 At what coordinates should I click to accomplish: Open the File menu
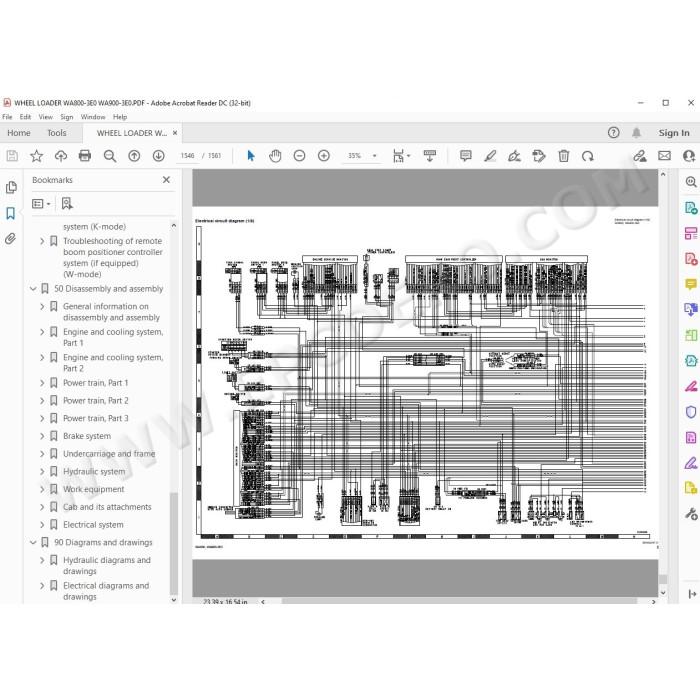(x=7, y=117)
